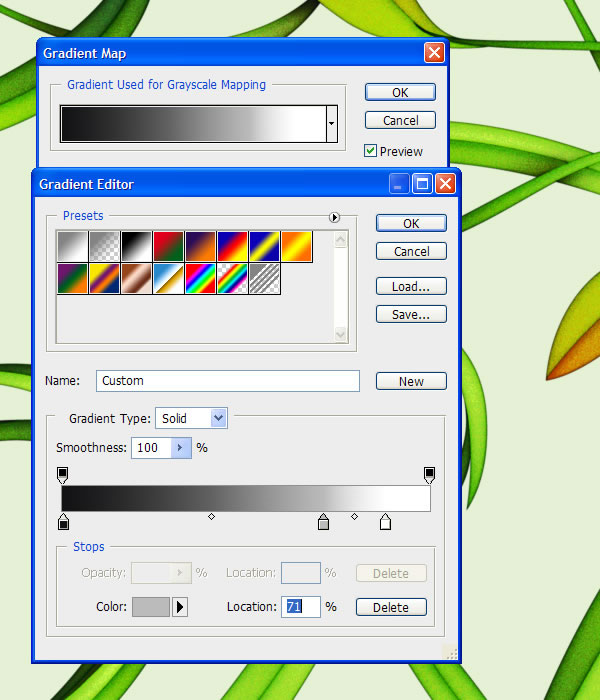Click the gradient ramp bar in Gradient Editor
This screenshot has width=600, height=700.
(246, 498)
